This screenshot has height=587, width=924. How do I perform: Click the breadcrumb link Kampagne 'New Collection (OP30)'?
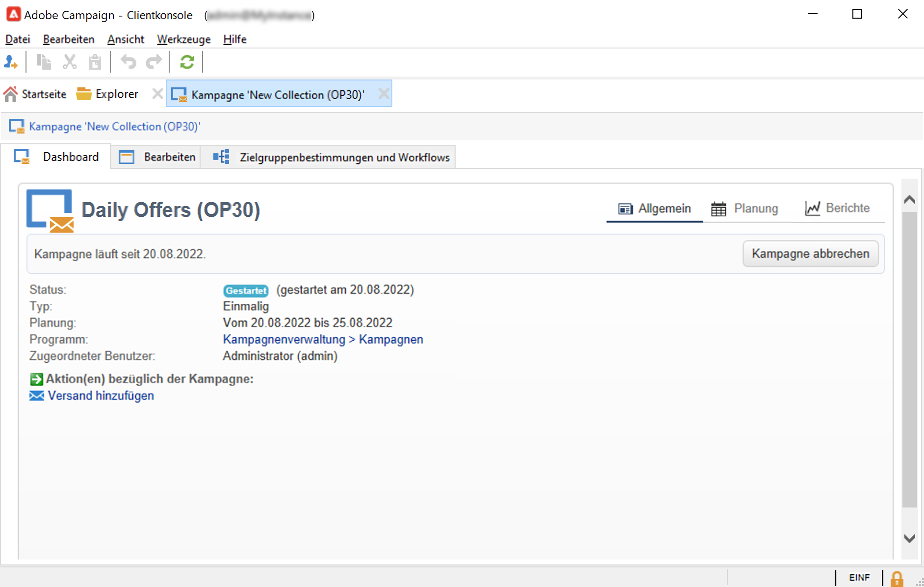[x=115, y=126]
